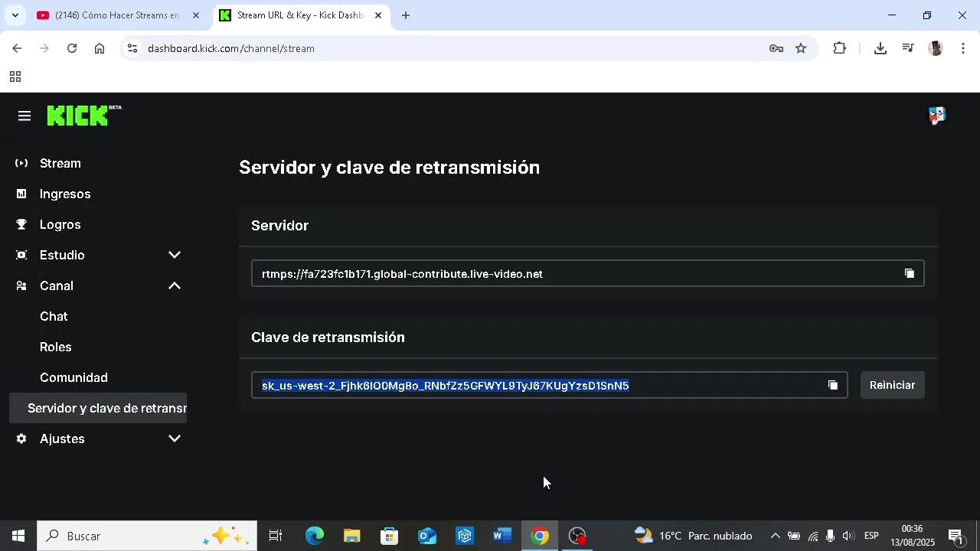This screenshot has height=551, width=980.
Task: Click the stream key field
Action: click(x=550, y=385)
